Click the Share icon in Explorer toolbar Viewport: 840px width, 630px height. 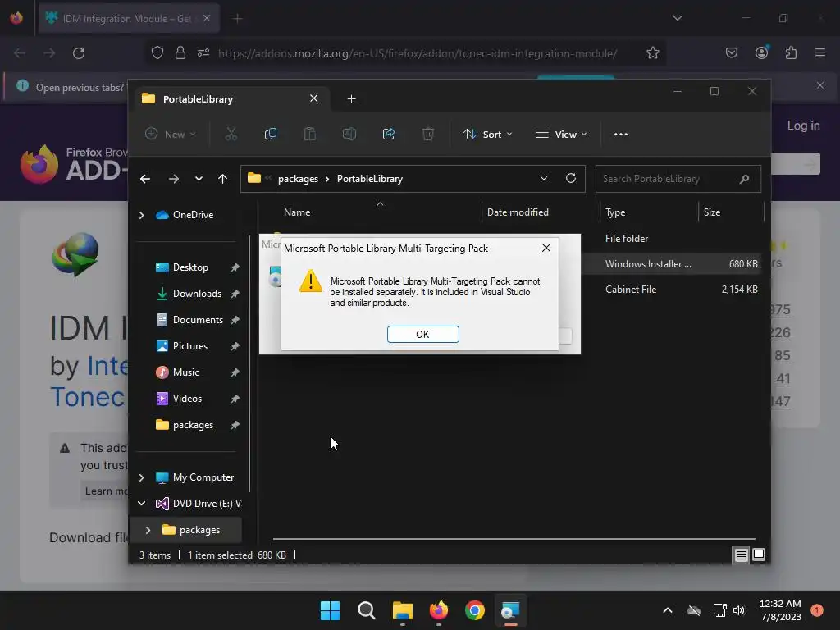coord(388,134)
